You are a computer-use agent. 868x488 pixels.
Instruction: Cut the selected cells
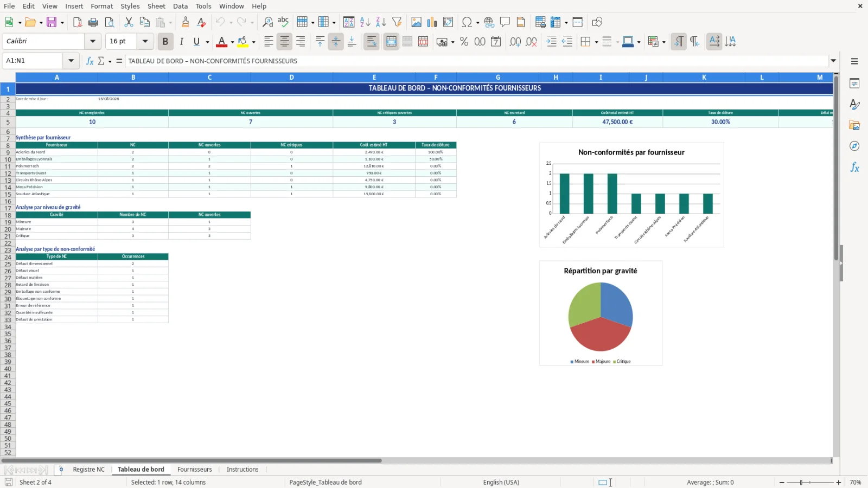(129, 22)
